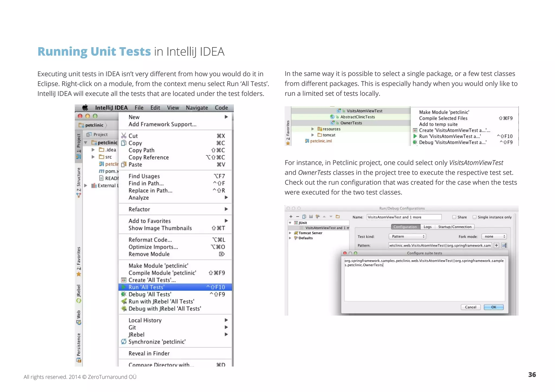
Task: Open the Web tool window stripe
Action: 79,317
